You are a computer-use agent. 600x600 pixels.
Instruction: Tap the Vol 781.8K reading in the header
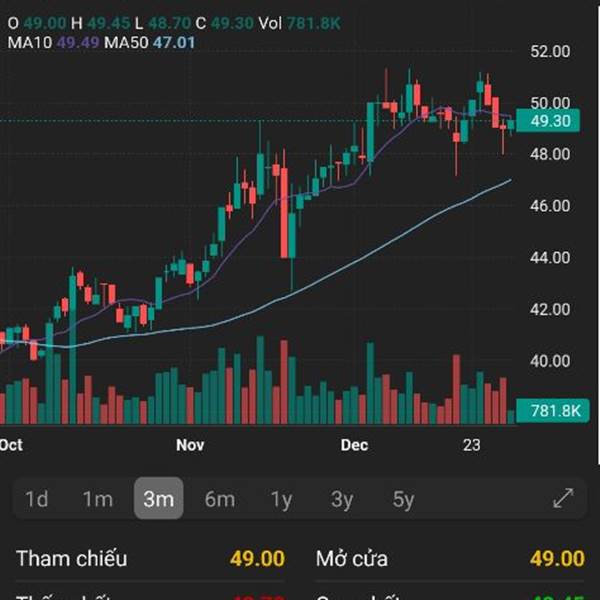pyautogui.click(x=299, y=23)
